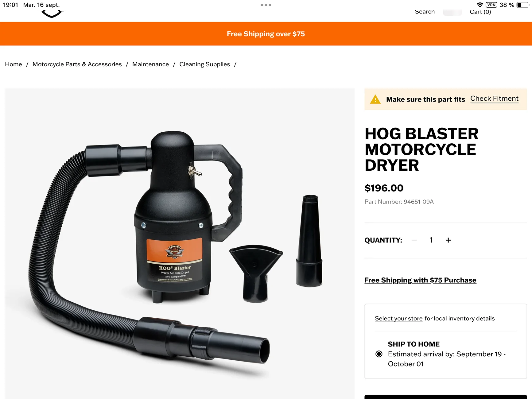Go to Home breadcrumb
532x399 pixels.
pos(14,64)
